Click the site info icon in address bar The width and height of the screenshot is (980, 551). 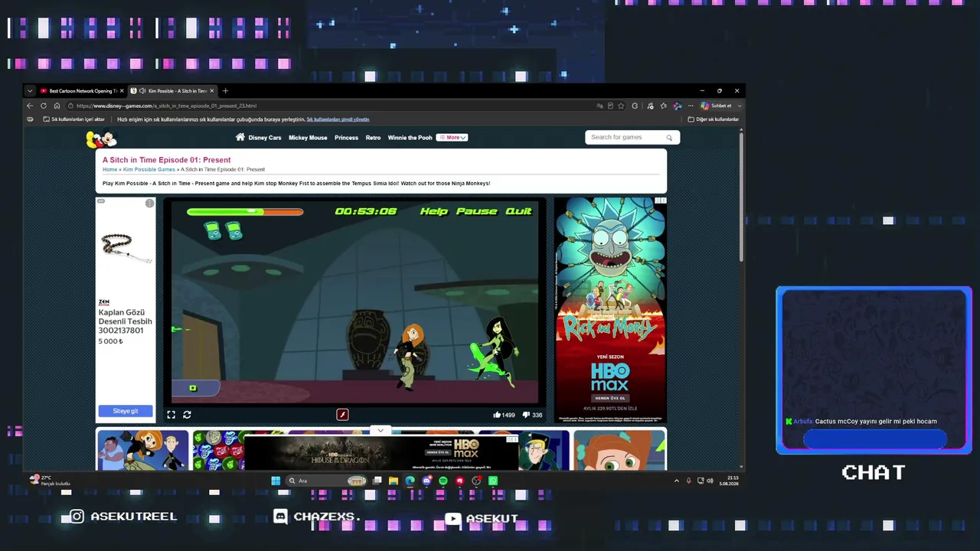(70, 106)
